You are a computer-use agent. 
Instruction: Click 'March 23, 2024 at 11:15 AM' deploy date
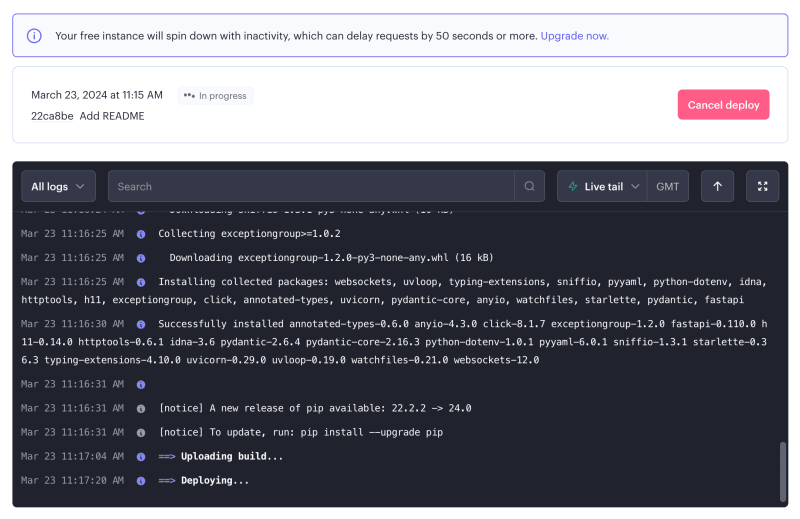tap(97, 95)
